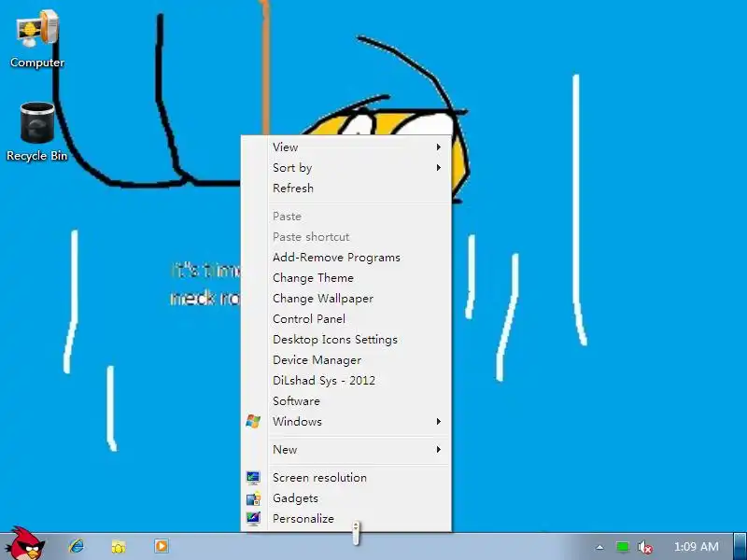Click the Gadgets icon in menu
This screenshot has height=560, width=747.
coord(253,498)
